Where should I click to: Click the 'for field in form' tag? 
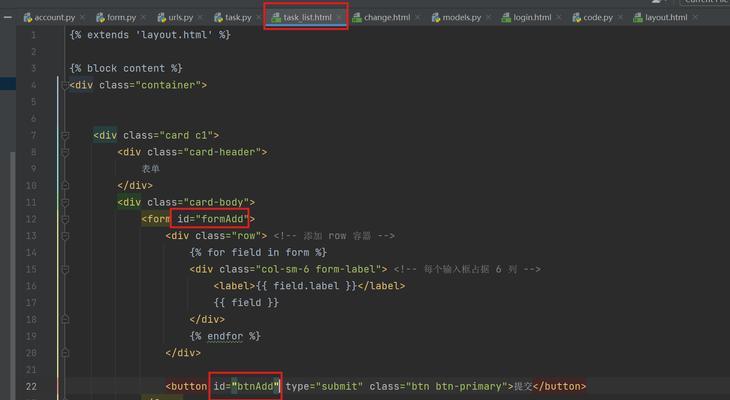pos(258,253)
